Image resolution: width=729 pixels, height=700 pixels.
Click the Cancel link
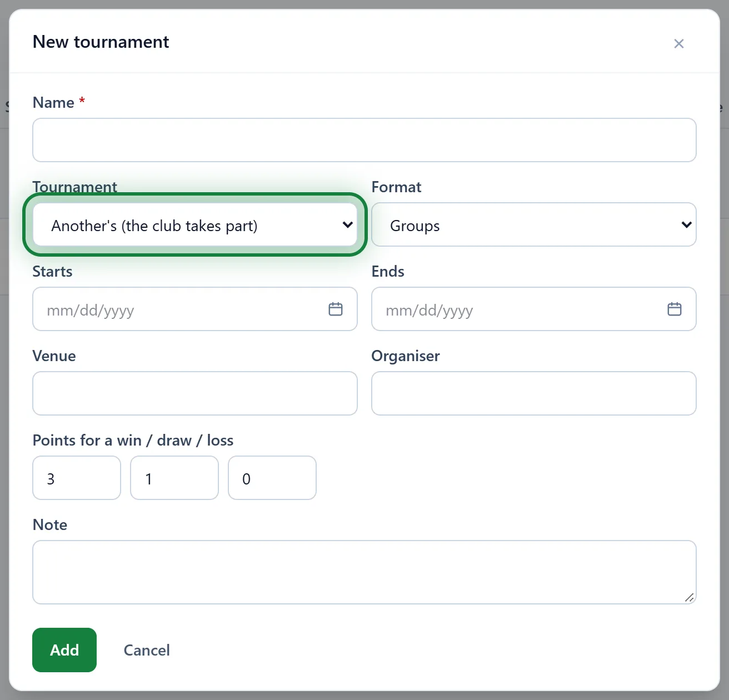coord(147,650)
